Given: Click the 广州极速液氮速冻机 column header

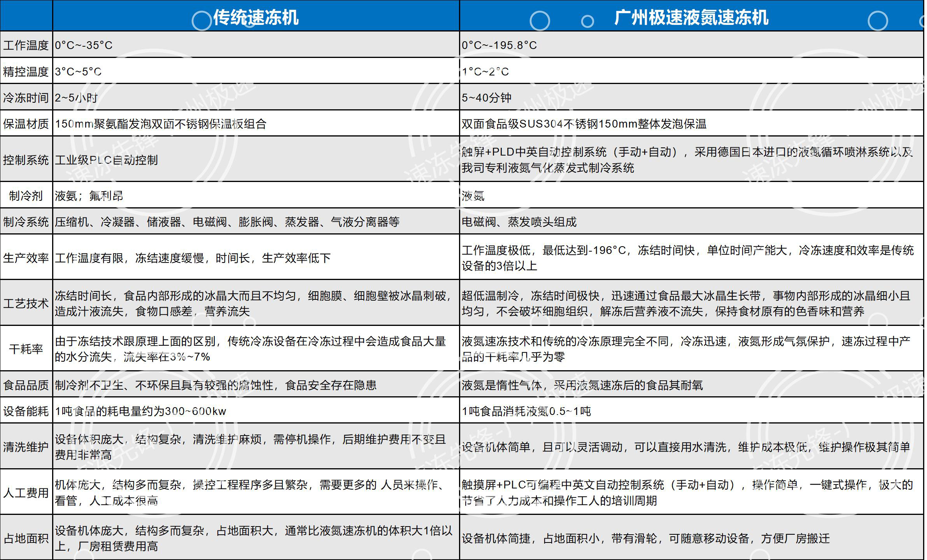Looking at the screenshot, I should coord(691,16).
